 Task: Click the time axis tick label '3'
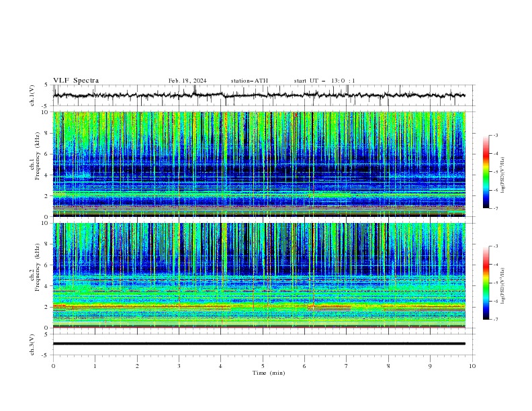(x=179, y=366)
